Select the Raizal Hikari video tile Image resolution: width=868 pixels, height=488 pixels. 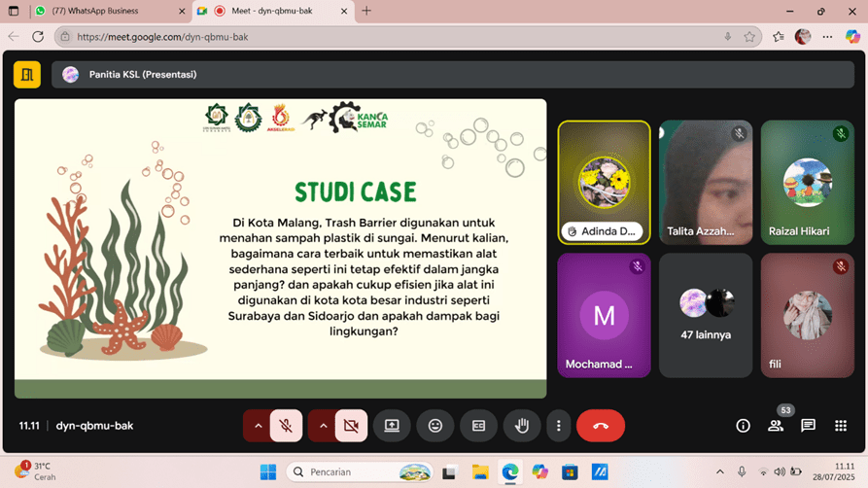coord(807,182)
